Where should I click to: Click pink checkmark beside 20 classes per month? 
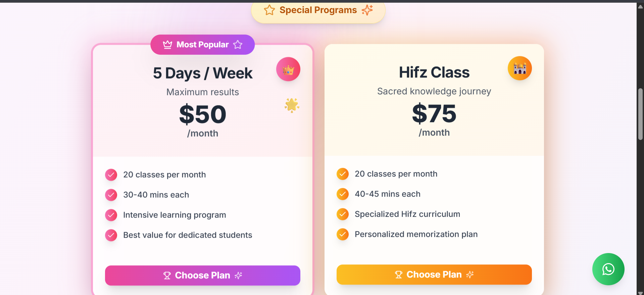(111, 175)
